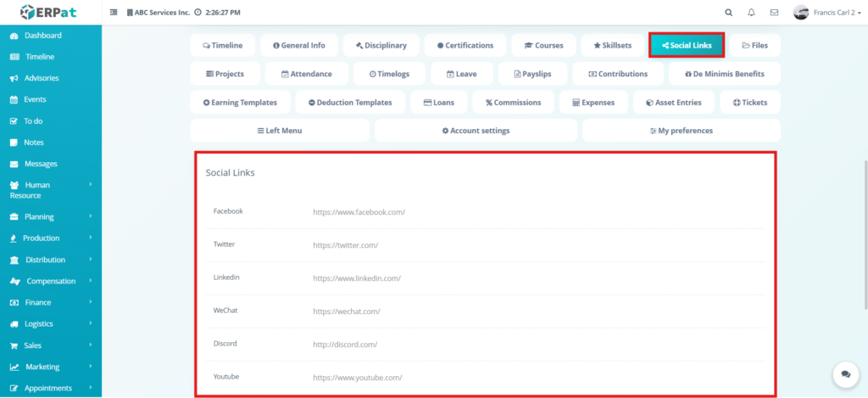Image resolution: width=868 pixels, height=398 pixels.
Task: Open the Commissions tab
Action: tap(513, 103)
